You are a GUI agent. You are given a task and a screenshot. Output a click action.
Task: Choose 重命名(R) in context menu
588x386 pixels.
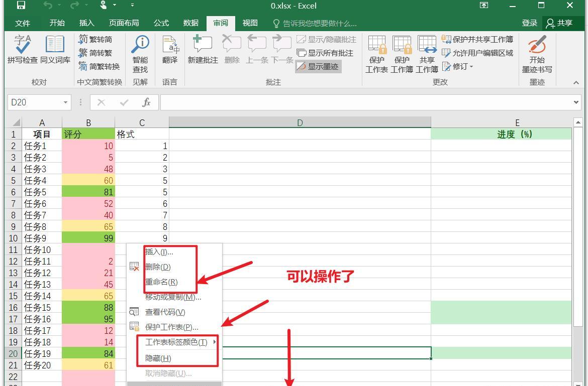[x=175, y=282]
